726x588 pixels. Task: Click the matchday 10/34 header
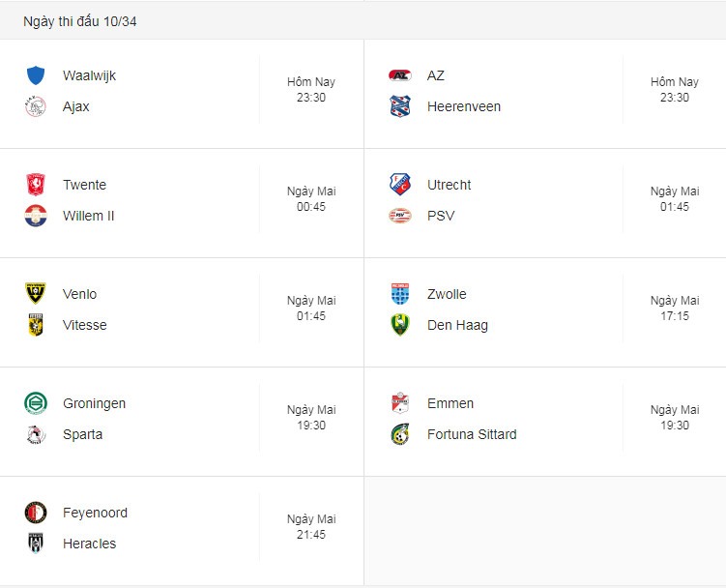click(x=80, y=21)
